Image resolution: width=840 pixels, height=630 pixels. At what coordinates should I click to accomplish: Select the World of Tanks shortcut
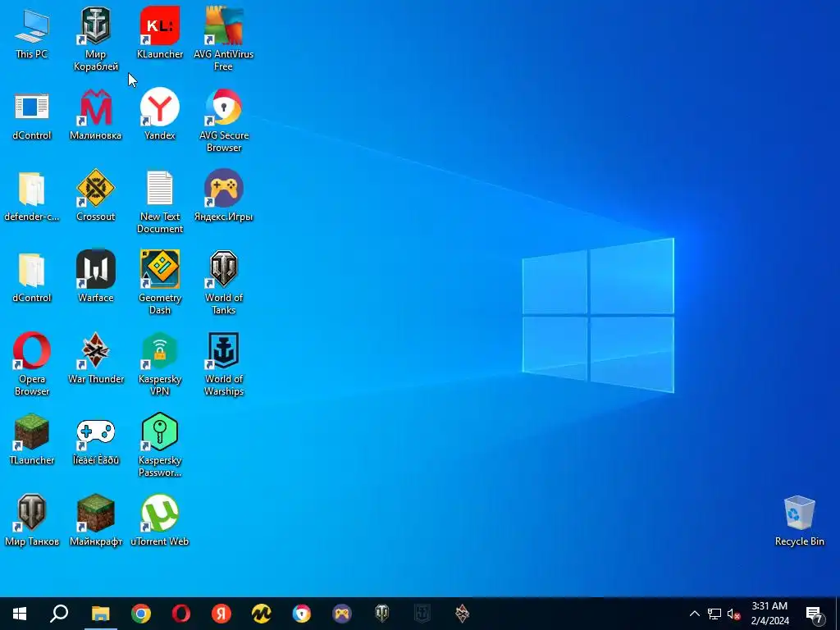(223, 283)
